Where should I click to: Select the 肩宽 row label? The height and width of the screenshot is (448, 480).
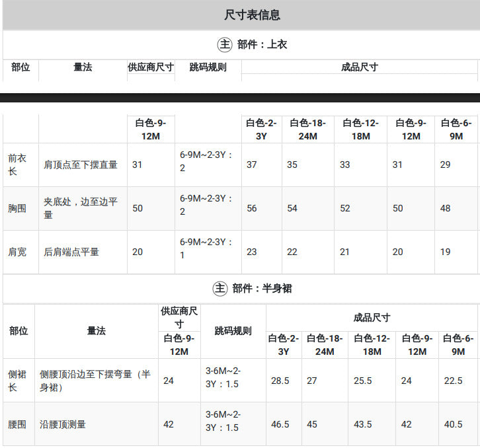coord(17,252)
